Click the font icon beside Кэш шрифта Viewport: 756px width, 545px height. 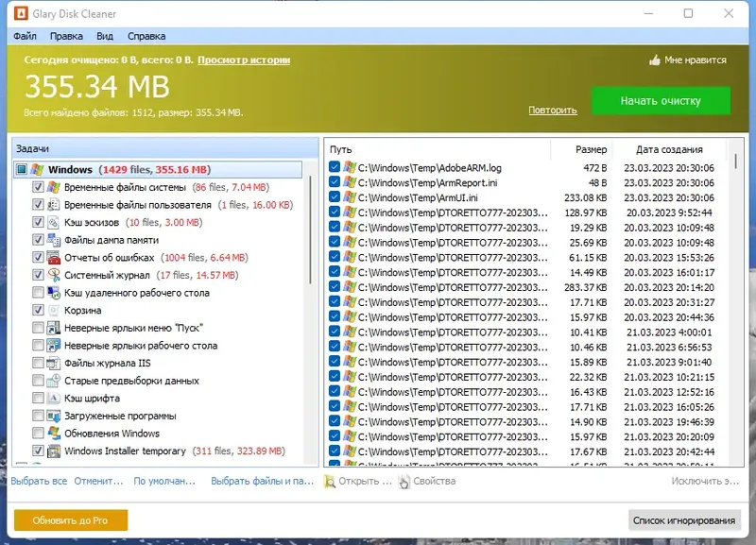[54, 398]
